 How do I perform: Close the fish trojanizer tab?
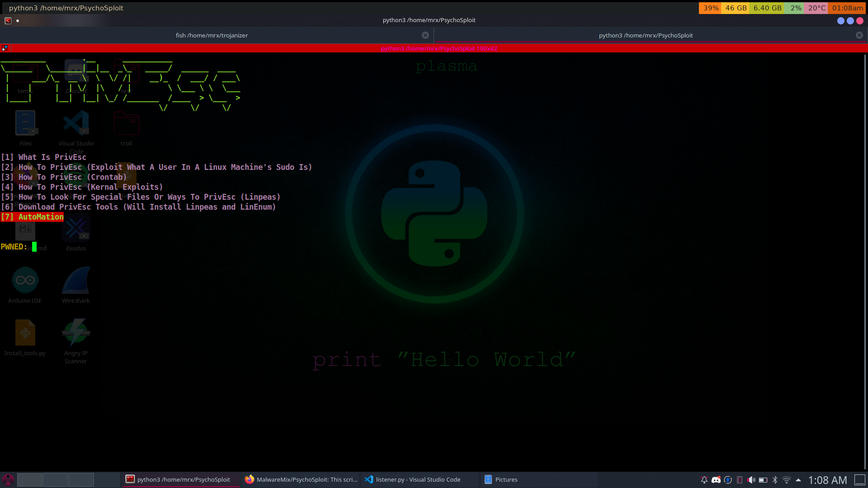(x=425, y=35)
